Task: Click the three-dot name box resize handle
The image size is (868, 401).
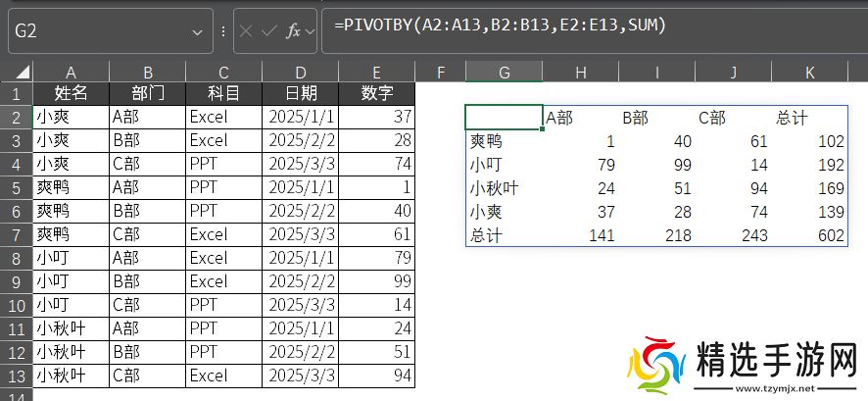Action: (223, 31)
